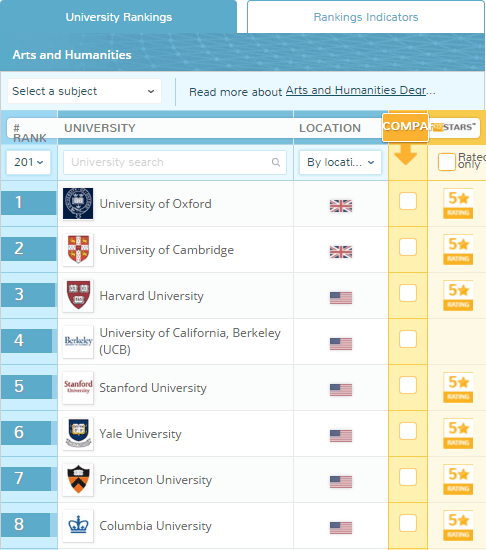The image size is (486, 550).
Task: Click the Columbia University crown logo
Action: coord(78,525)
